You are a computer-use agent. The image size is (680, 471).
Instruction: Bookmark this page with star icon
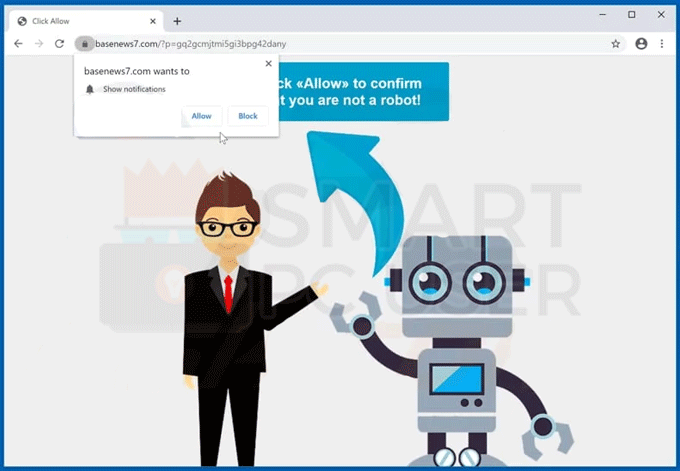[616, 44]
